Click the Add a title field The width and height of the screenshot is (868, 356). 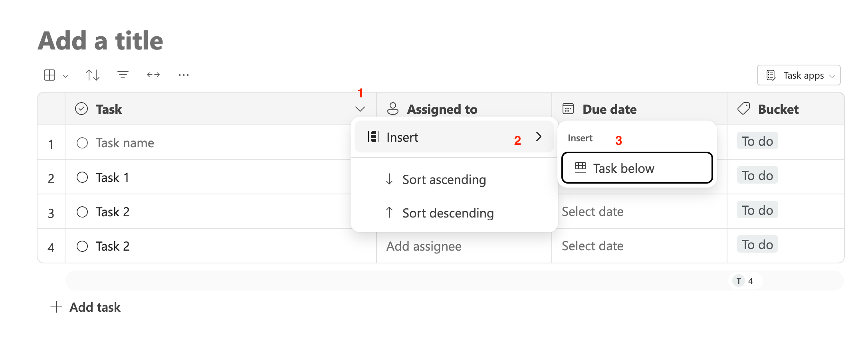point(101,41)
